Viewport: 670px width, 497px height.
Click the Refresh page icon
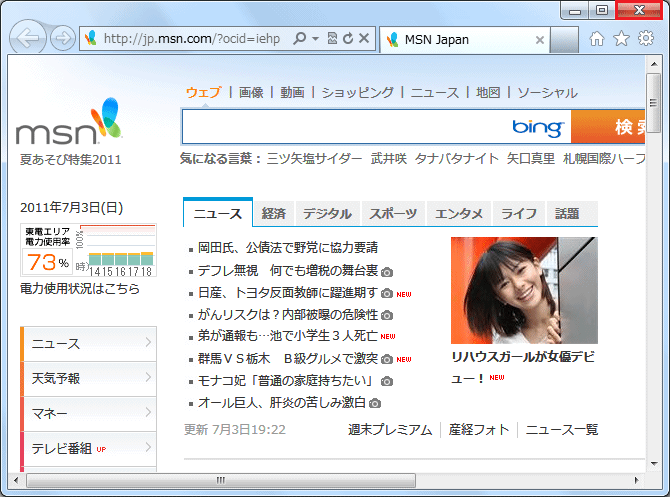click(347, 39)
